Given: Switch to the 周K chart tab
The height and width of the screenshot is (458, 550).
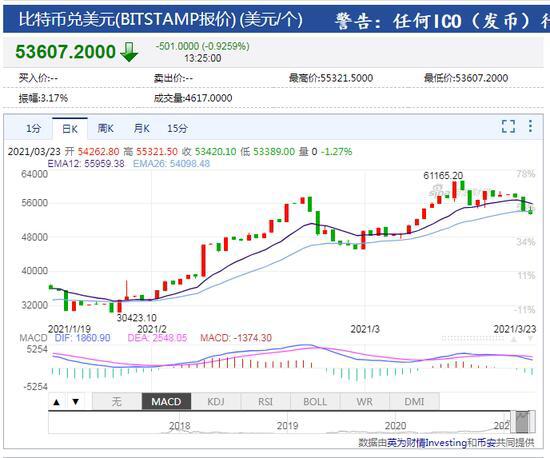Looking at the screenshot, I should (106, 128).
